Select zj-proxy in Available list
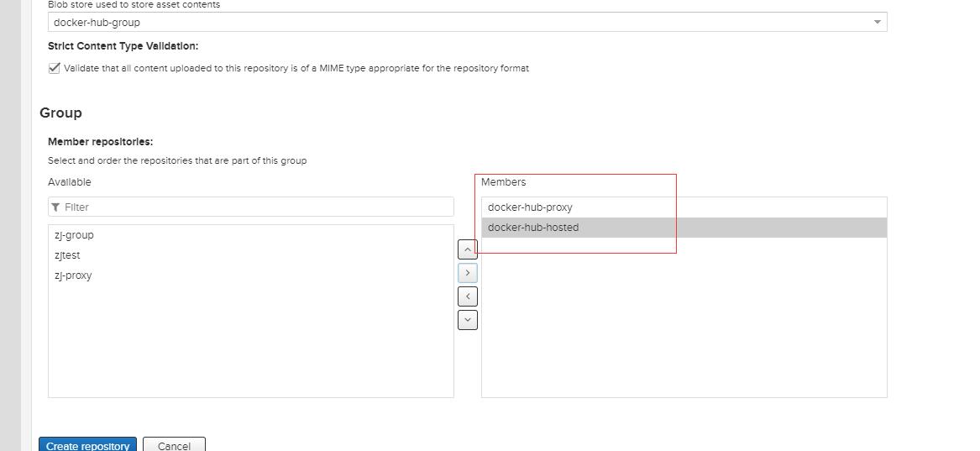Viewport: 980px width, 451px height. click(250, 275)
